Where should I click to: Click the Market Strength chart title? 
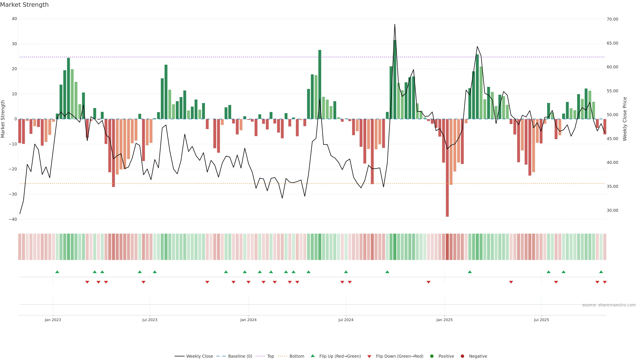point(24,5)
